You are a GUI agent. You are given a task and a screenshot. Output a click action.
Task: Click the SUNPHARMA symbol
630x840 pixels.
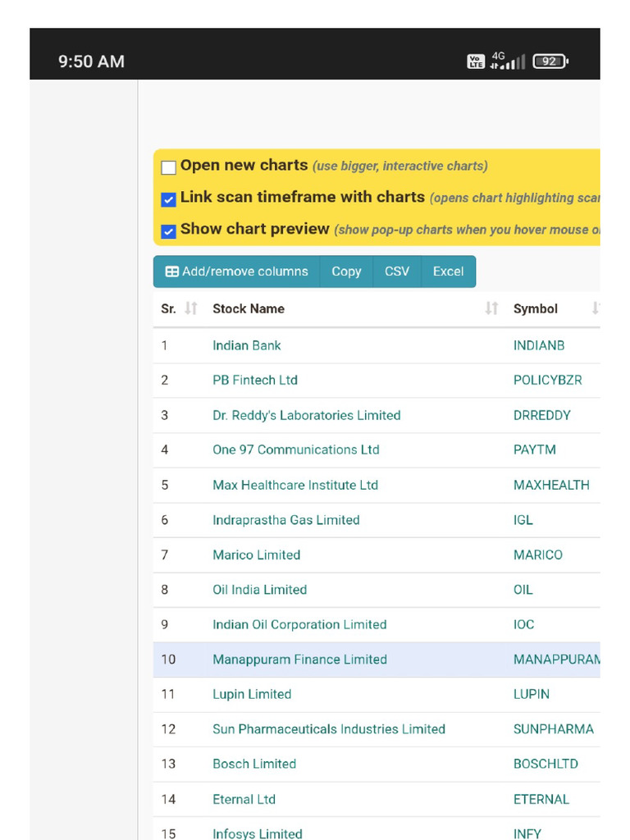(x=554, y=729)
